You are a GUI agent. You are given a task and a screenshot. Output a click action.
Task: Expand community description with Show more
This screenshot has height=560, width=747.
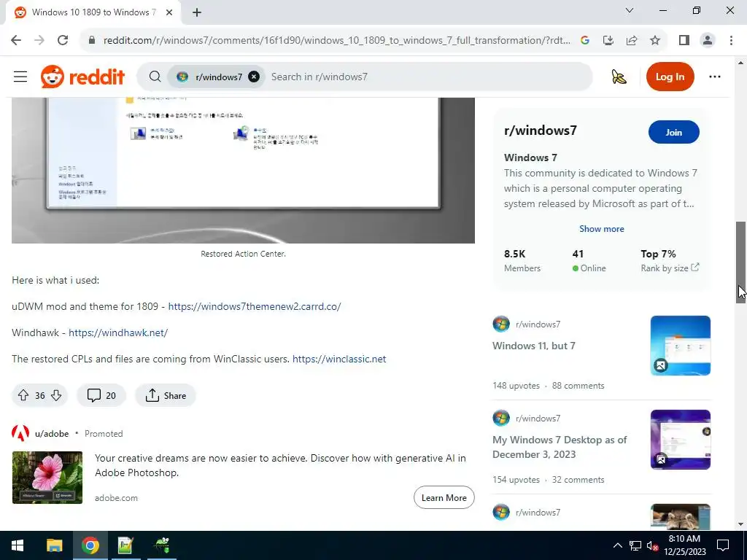(601, 228)
